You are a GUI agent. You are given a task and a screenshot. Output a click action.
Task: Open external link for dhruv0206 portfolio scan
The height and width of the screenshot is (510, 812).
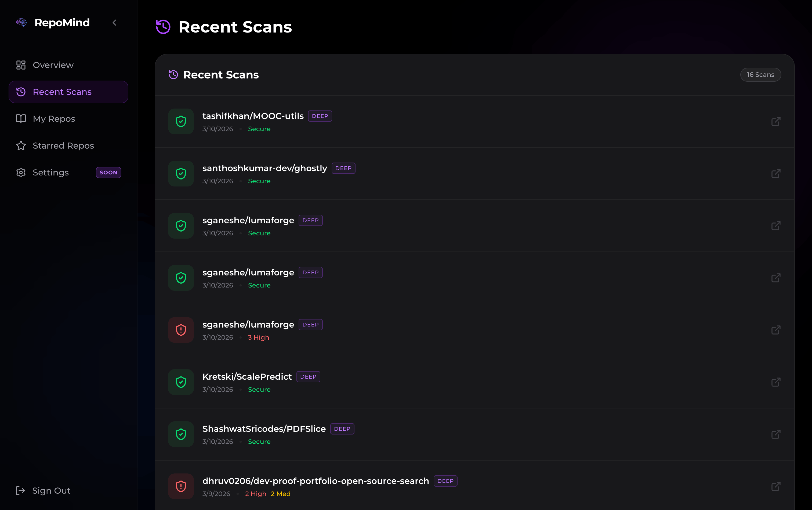[775, 486]
